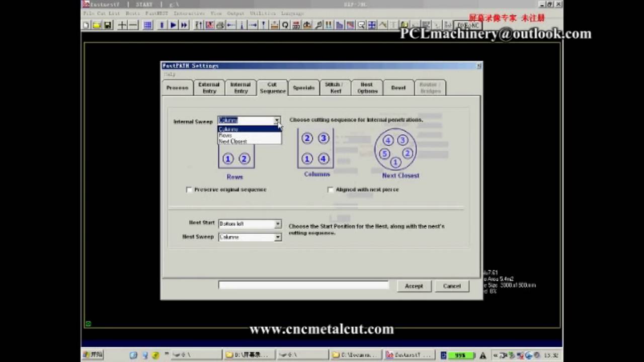Select Columns option in the open list
The height and width of the screenshot is (362, 644).
pos(249,129)
